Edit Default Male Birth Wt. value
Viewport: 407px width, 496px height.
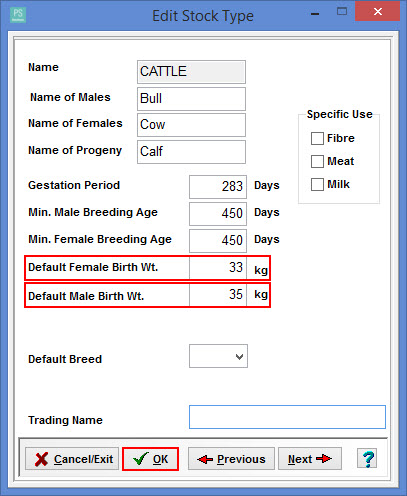pyautogui.click(x=218, y=295)
